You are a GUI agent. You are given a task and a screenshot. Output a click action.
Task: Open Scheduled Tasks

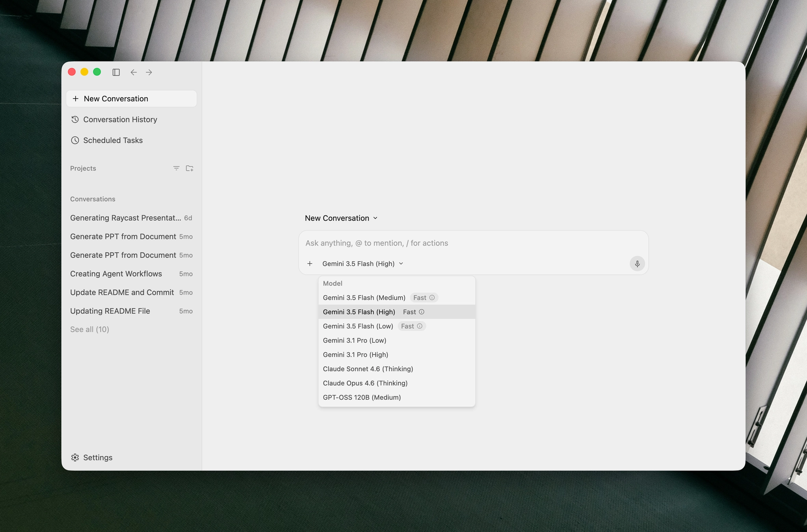point(131,140)
